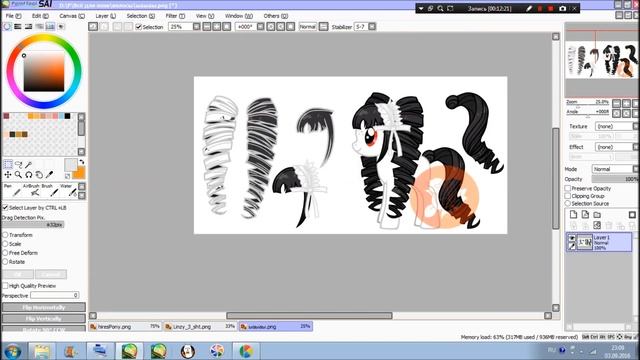Choose the Transform option
This screenshot has width=640, height=360.
5,235
